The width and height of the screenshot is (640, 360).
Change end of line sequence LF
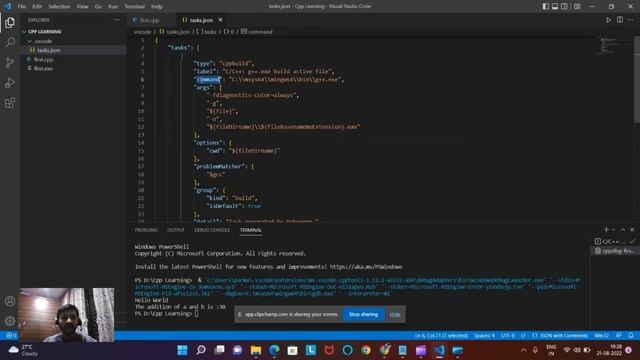(x=523, y=336)
